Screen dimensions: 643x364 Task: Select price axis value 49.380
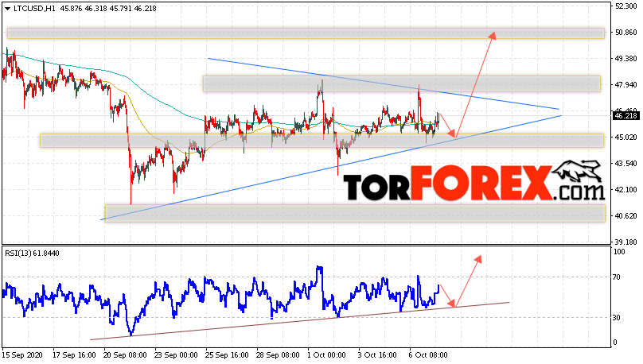[x=625, y=59]
